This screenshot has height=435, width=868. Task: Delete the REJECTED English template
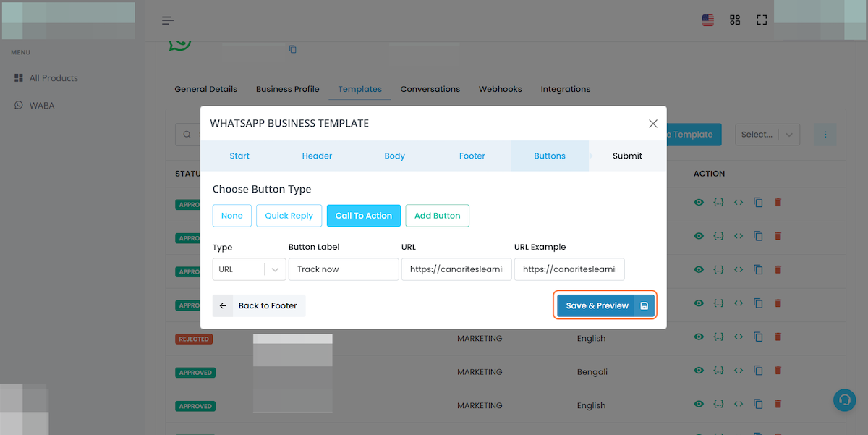click(778, 337)
